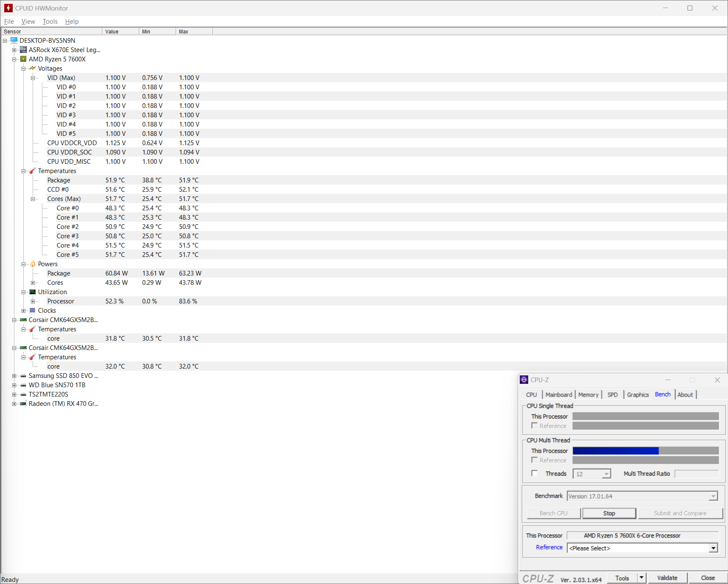
Task: Tick the Threads checkbox in CPU-Z
Action: [535, 473]
